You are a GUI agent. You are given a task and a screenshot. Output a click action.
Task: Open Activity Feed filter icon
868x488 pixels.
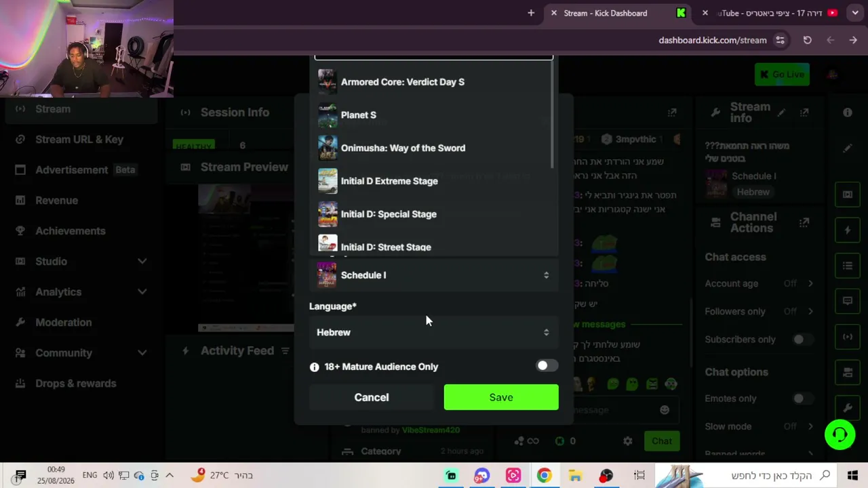(285, 351)
